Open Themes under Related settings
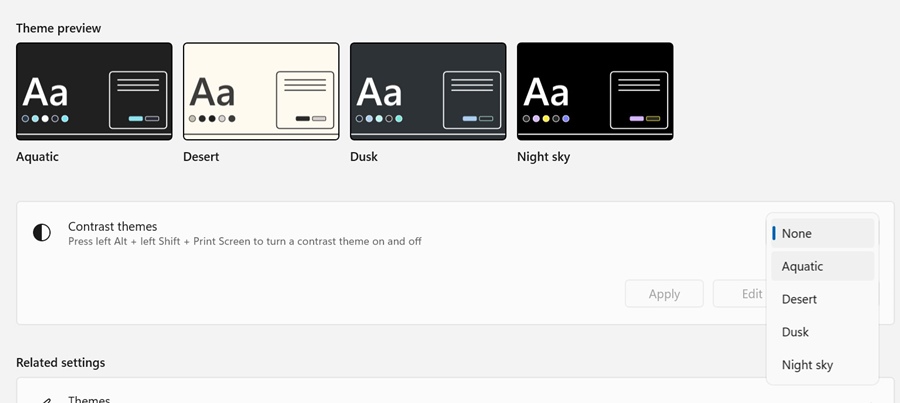The height and width of the screenshot is (403, 900). pyautogui.click(x=89, y=399)
